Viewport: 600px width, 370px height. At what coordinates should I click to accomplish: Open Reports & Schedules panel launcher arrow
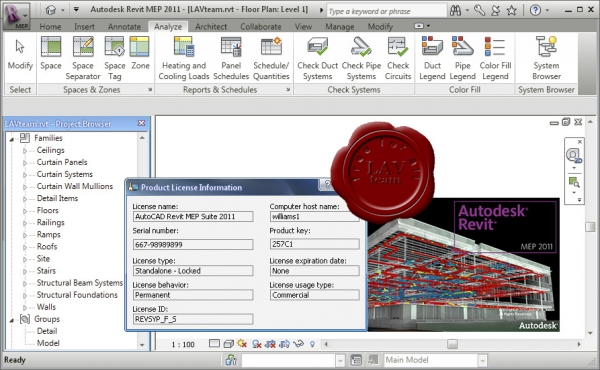point(288,90)
